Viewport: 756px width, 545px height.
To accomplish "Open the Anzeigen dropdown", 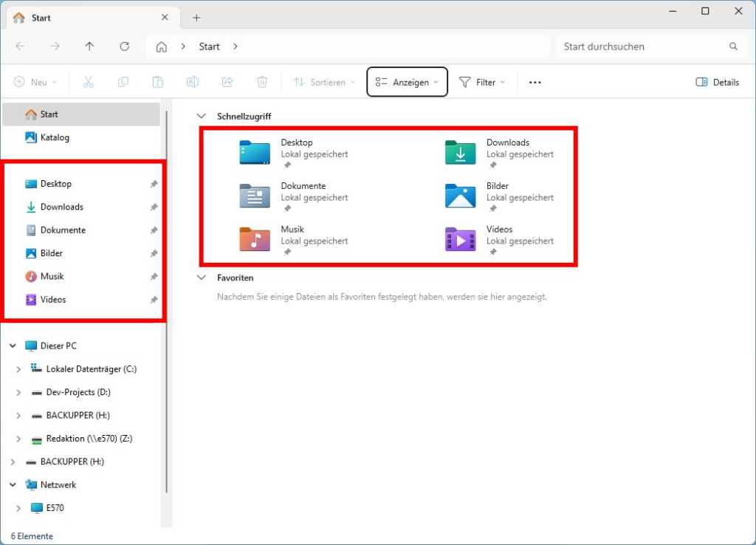I will click(x=407, y=82).
